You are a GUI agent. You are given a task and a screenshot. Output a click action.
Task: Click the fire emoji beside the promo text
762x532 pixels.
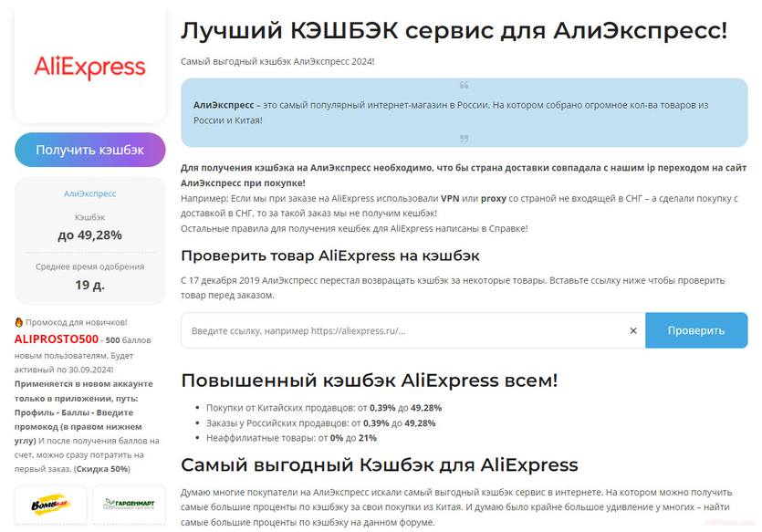point(17,321)
